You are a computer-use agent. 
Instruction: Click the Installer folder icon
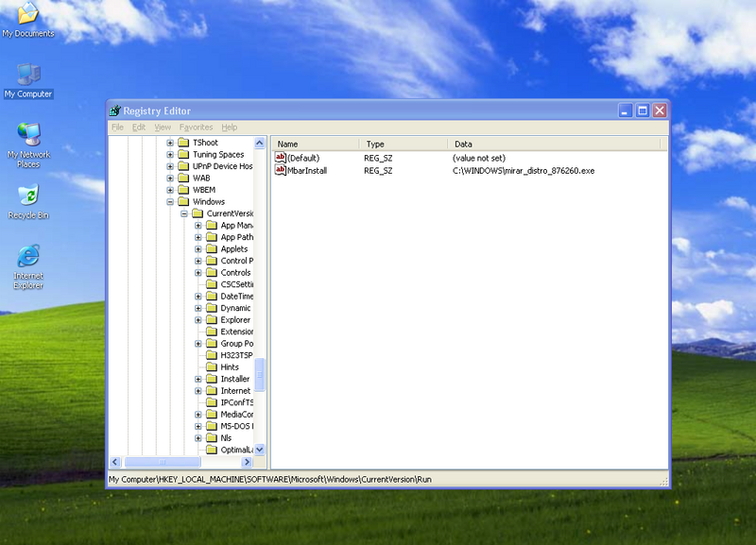211,379
